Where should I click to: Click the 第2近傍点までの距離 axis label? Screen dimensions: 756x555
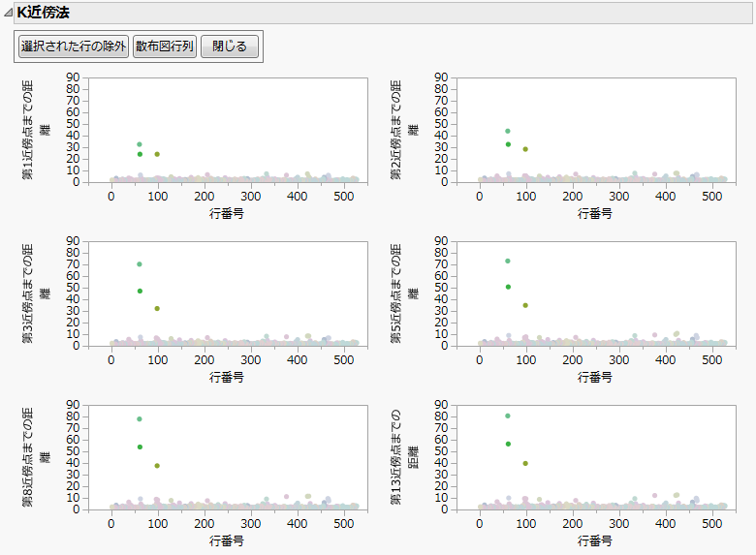(404, 130)
